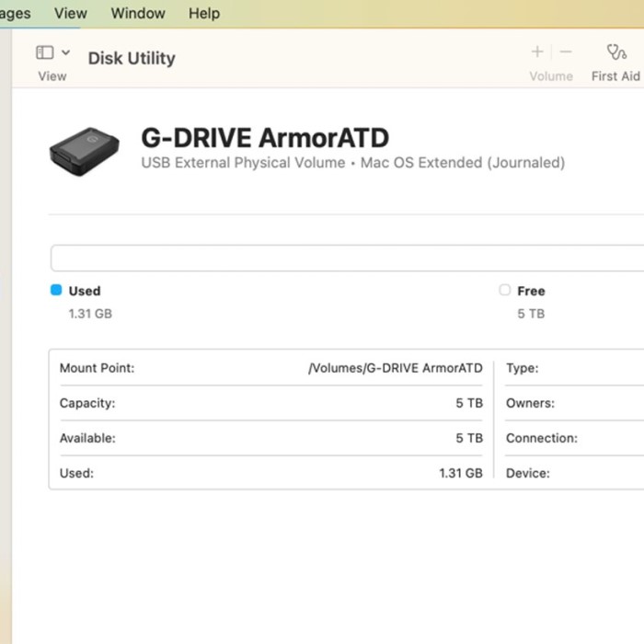Click the 'Volume' toolbar label

pyautogui.click(x=551, y=76)
